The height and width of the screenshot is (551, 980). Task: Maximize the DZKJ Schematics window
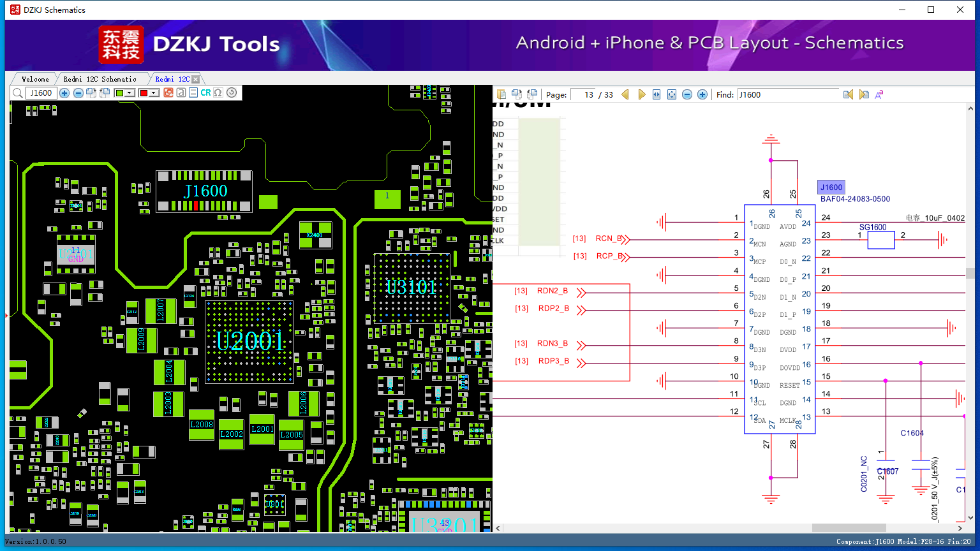(x=931, y=10)
